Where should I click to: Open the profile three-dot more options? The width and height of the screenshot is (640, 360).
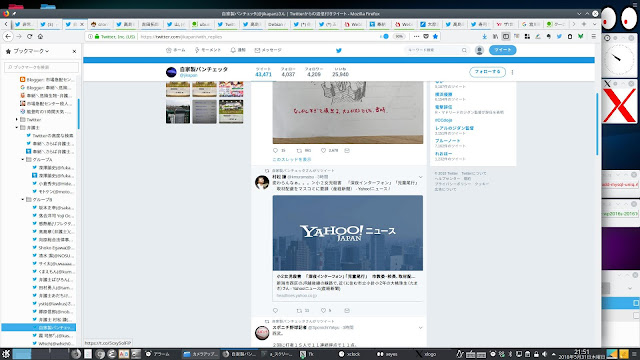point(512,72)
